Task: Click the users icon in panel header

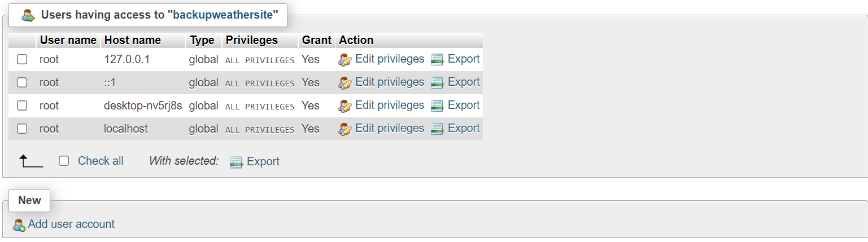Action: coord(28,16)
